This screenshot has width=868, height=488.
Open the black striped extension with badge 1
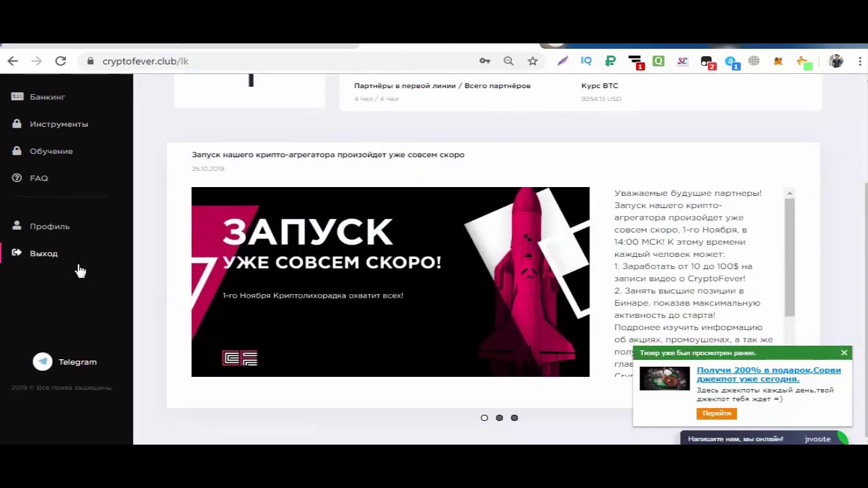(x=635, y=62)
